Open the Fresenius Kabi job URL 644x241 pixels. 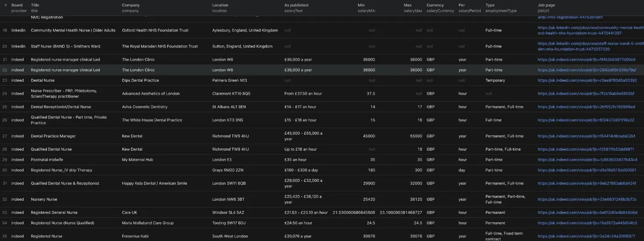[587, 236]
